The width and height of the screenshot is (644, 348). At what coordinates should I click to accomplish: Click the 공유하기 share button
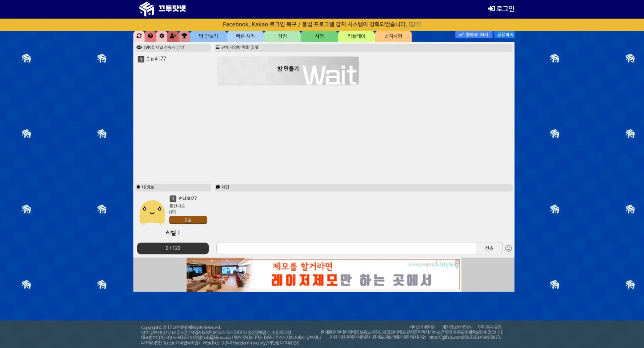tap(505, 35)
